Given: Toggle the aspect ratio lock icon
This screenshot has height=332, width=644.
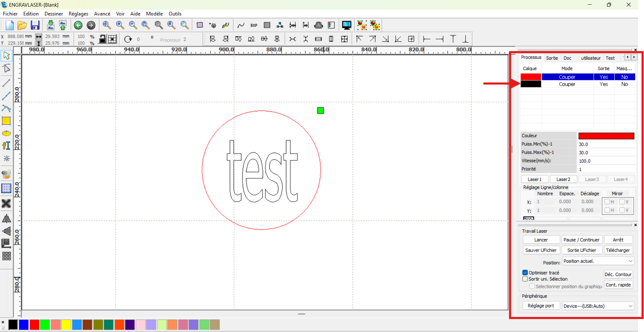Looking at the screenshot, I should click(103, 39).
